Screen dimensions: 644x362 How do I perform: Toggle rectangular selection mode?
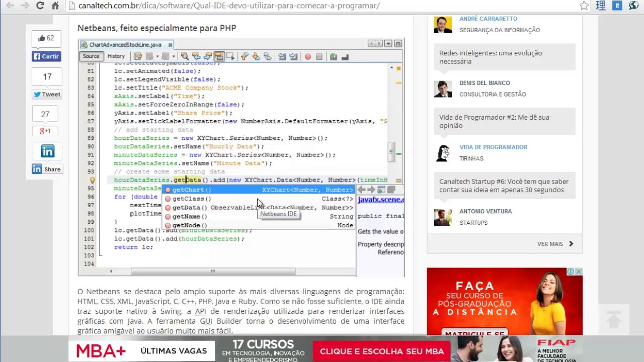click(x=230, y=56)
